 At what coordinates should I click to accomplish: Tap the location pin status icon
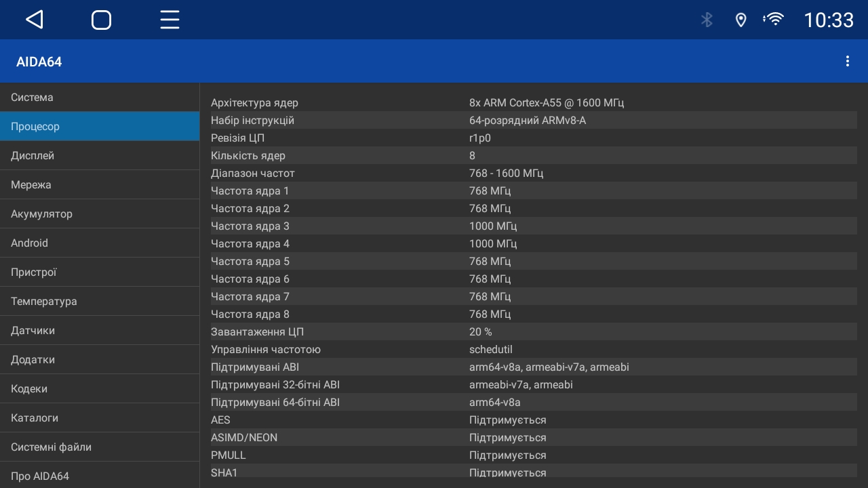tap(741, 20)
